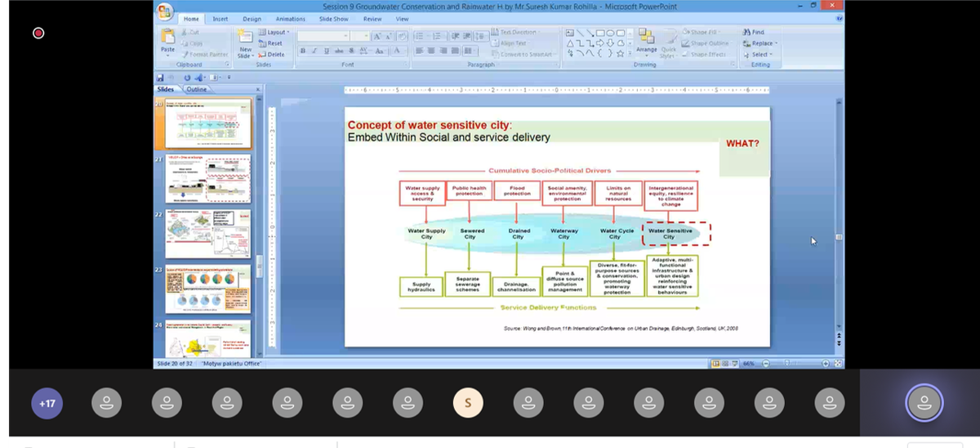Open the Slide Show ribbon tab
Screen dimensions: 980x448
click(333, 19)
